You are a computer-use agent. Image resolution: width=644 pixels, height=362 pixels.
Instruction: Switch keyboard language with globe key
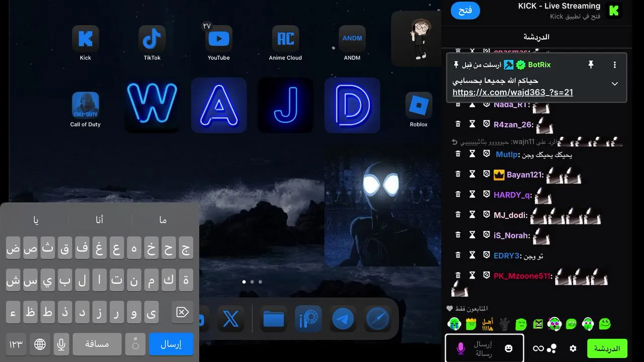(x=40, y=344)
